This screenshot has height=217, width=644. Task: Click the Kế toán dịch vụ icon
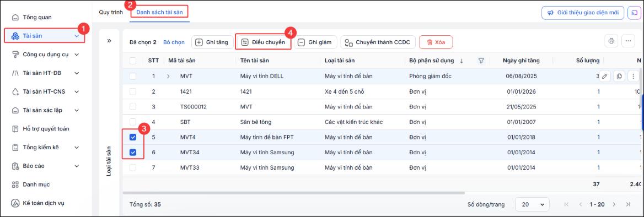click(15, 203)
